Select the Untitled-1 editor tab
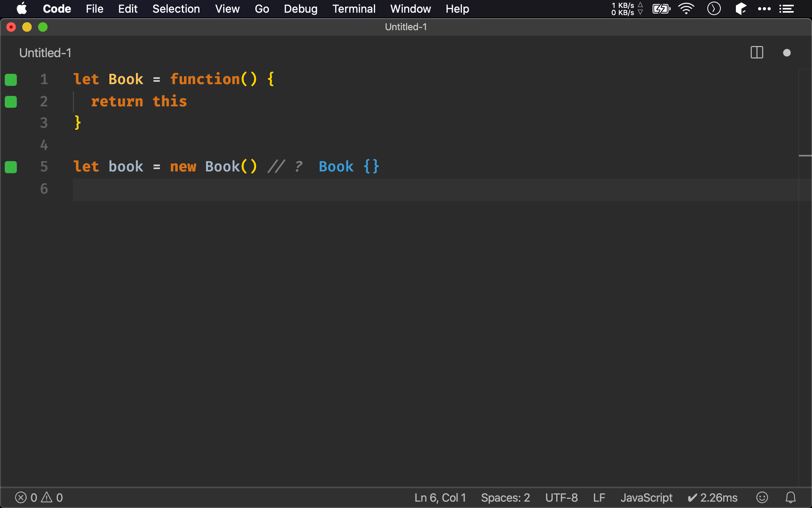 click(45, 53)
